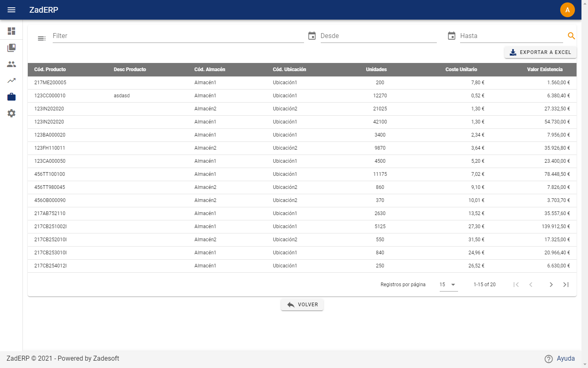Image resolution: width=588 pixels, height=368 pixels.
Task: Click the page scrollbar up arrow
Action: click(x=585, y=3)
